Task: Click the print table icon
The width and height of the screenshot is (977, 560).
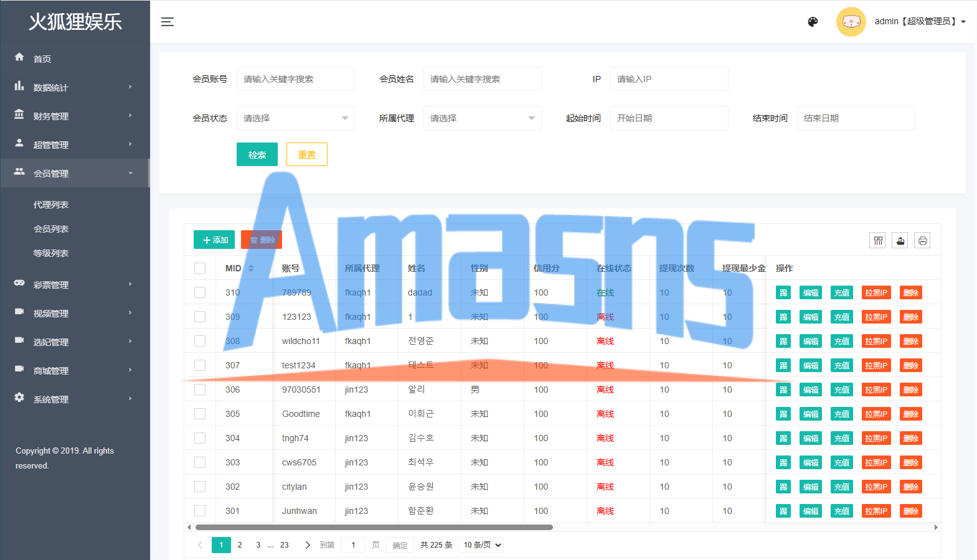Action: click(x=923, y=240)
